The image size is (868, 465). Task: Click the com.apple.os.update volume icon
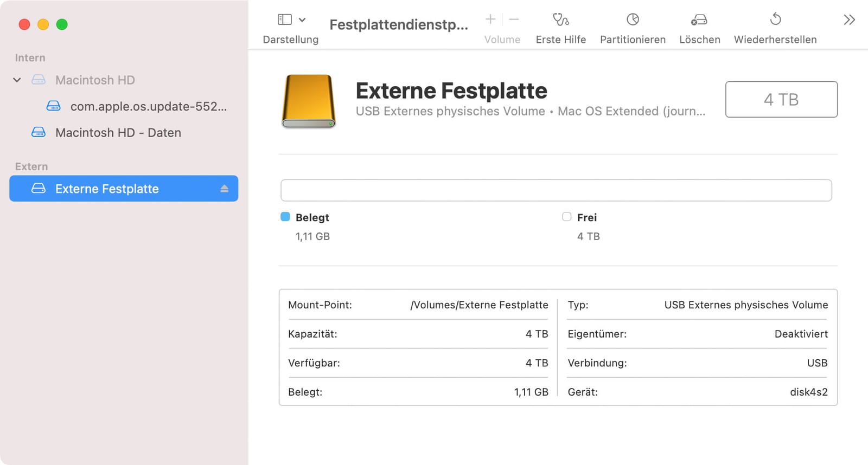(53, 106)
